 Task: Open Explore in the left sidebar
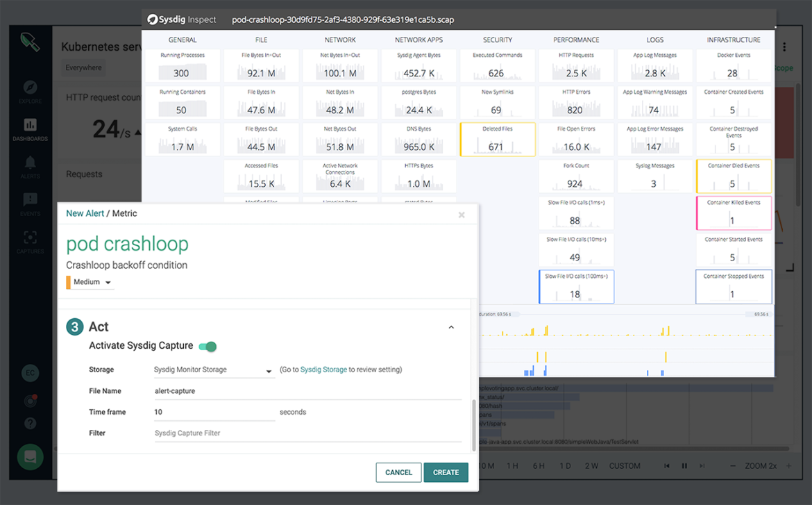30,92
